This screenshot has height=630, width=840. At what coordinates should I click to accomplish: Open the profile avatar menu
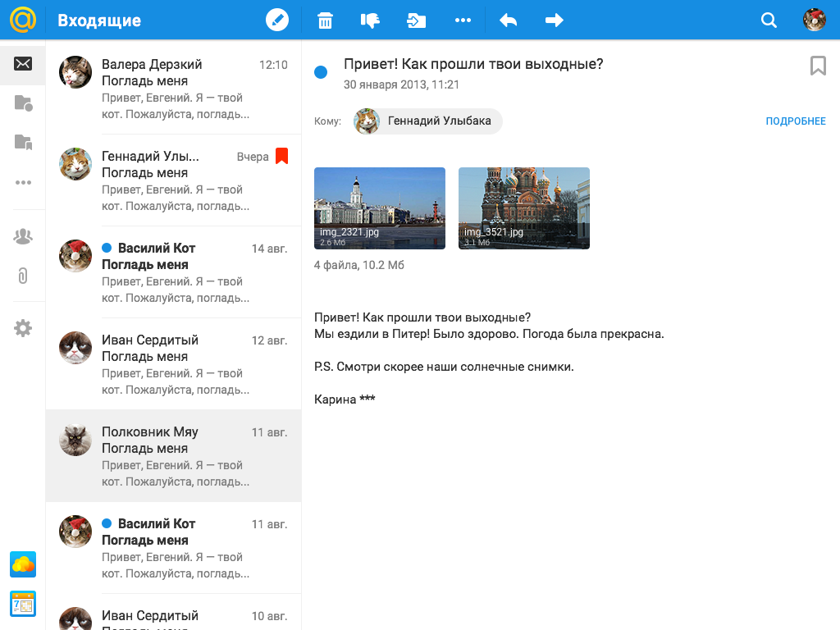pos(814,21)
